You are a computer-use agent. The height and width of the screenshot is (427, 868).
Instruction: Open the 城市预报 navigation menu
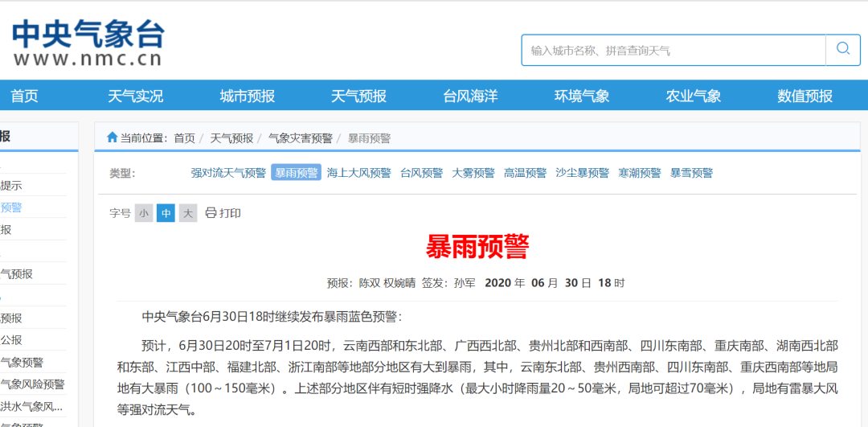(248, 96)
